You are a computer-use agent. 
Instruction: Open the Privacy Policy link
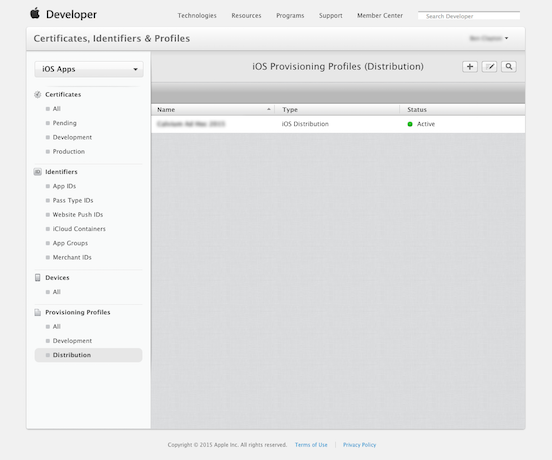click(x=359, y=445)
